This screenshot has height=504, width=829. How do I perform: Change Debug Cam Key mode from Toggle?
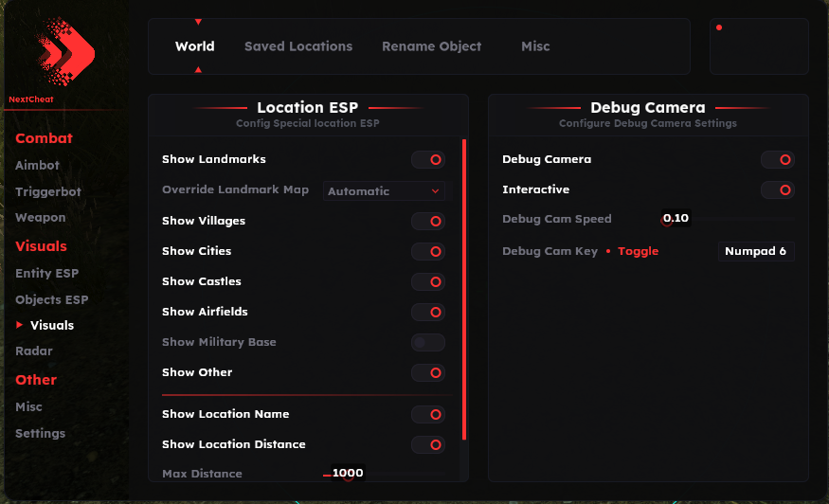point(638,252)
